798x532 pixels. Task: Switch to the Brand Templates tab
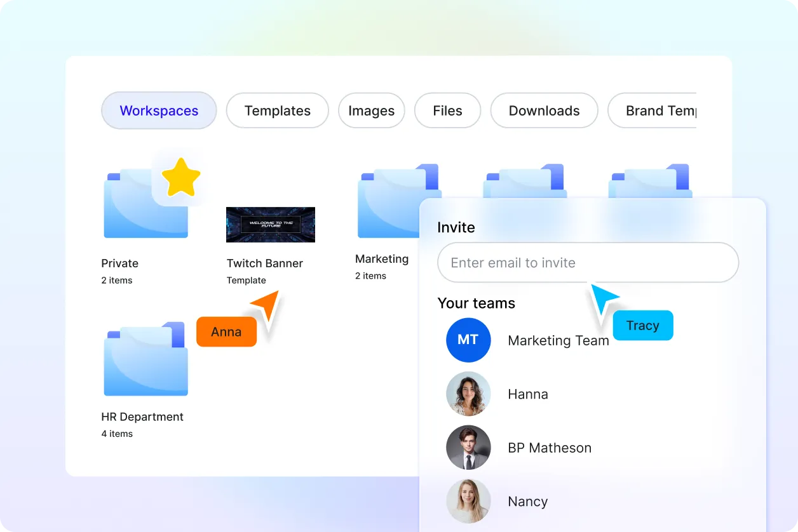[652, 110]
